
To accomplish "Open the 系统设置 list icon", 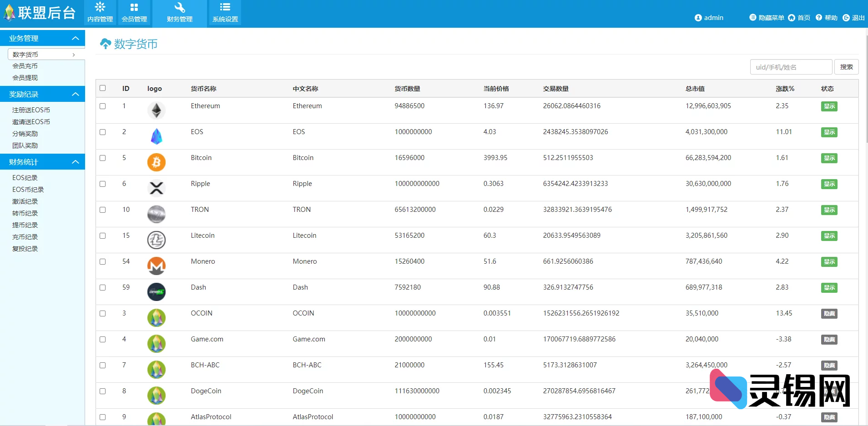I will click(225, 7).
